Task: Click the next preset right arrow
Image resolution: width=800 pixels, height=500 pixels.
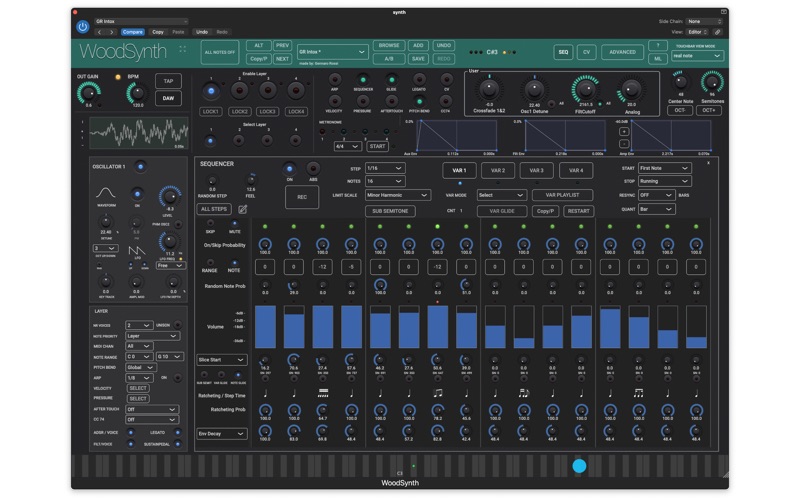Action: tap(111, 32)
